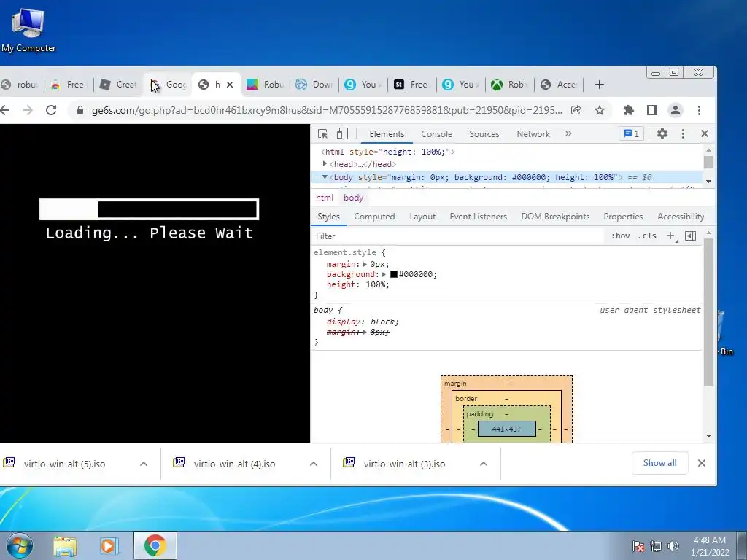Open the Accessibility tab
Screen dimensions: 747x560
(681, 217)
